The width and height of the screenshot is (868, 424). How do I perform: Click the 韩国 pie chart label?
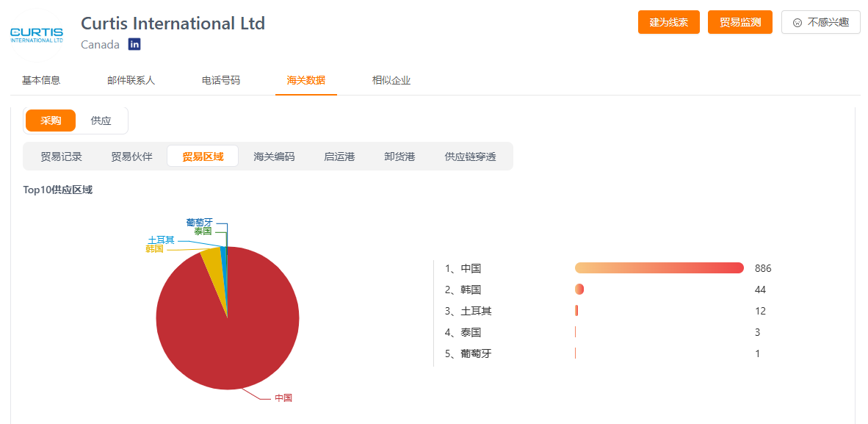(154, 249)
